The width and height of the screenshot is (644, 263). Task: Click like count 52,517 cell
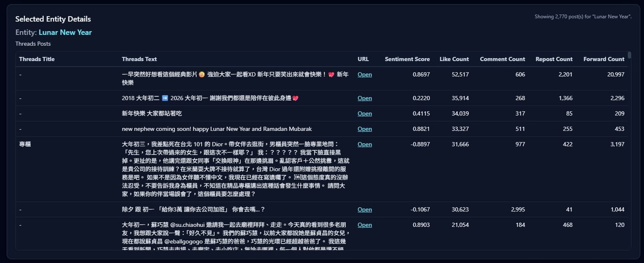(x=460, y=75)
